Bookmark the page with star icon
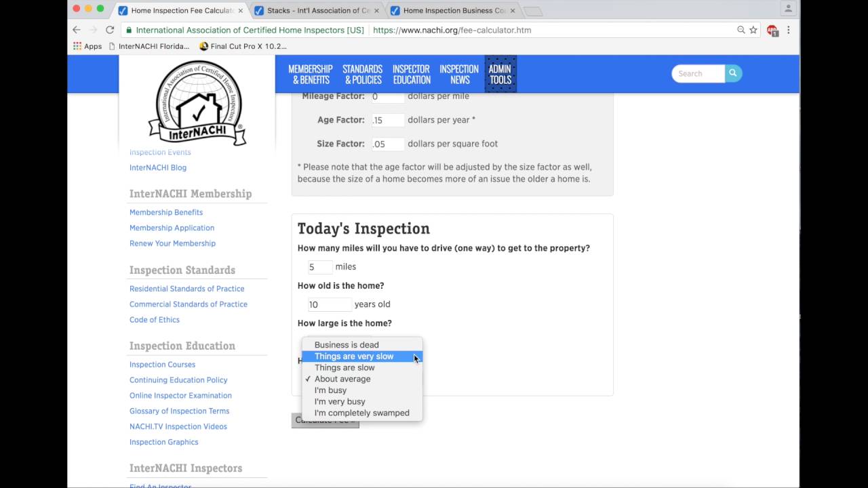 pyautogui.click(x=753, y=30)
